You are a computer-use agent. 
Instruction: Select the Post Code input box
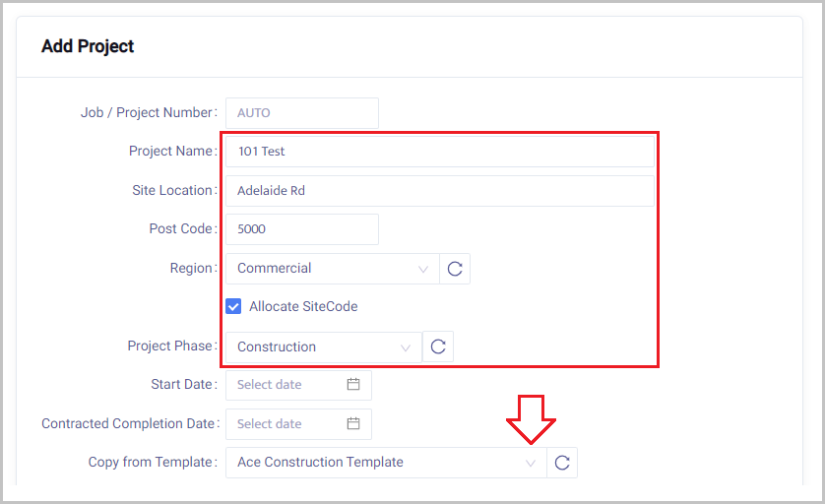coord(301,229)
